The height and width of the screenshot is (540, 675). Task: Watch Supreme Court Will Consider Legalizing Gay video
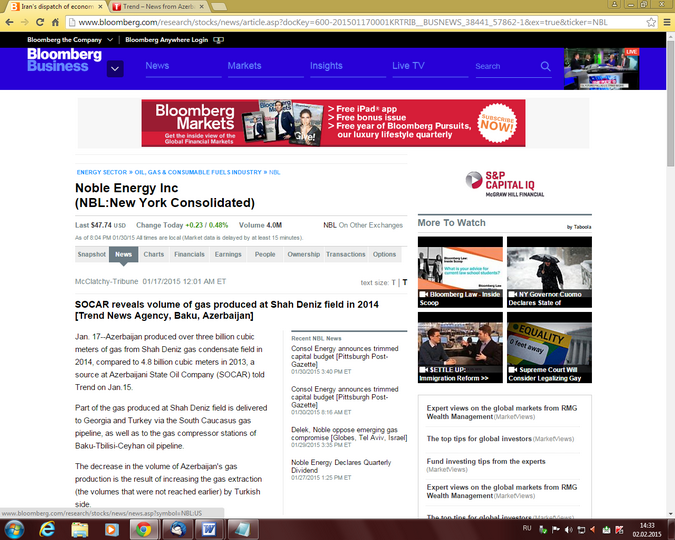point(549,347)
